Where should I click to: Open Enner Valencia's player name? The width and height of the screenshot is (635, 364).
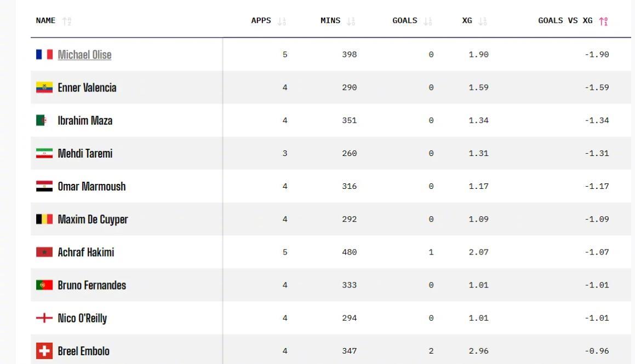click(87, 88)
